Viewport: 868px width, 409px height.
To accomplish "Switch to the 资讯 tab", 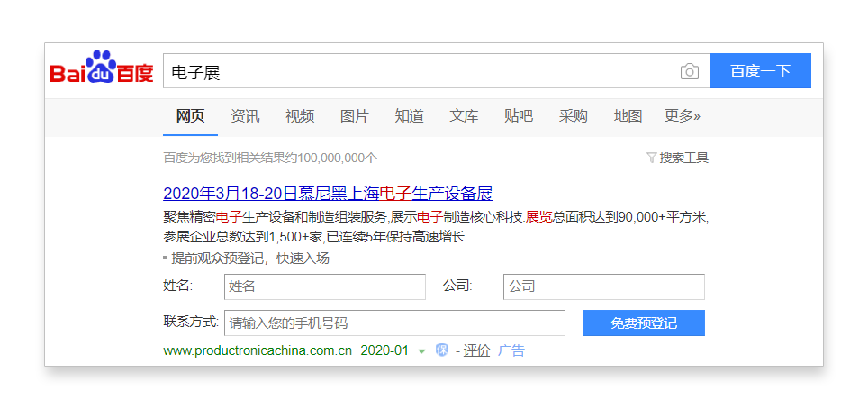I will (x=245, y=116).
